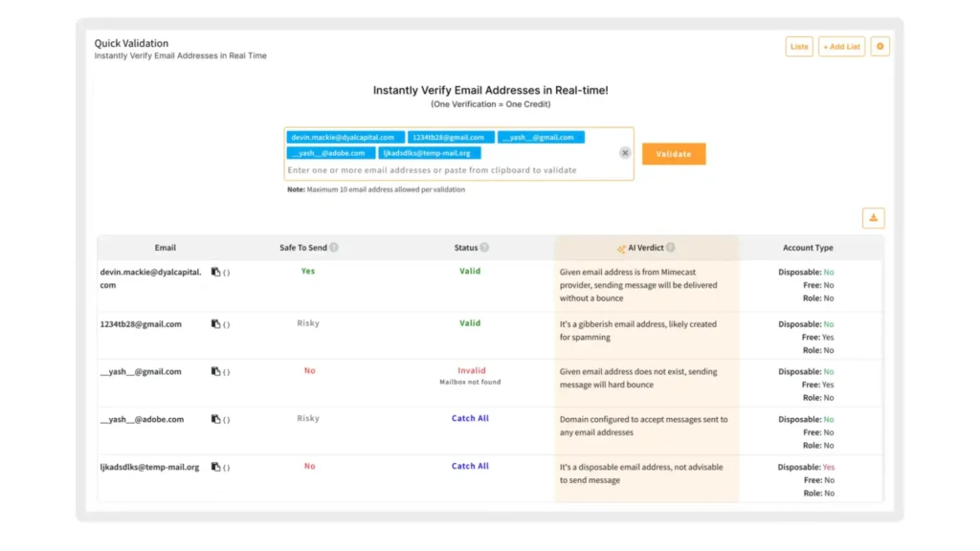Click the Account Type column header
The height and width of the screenshot is (551, 980).
(x=808, y=248)
